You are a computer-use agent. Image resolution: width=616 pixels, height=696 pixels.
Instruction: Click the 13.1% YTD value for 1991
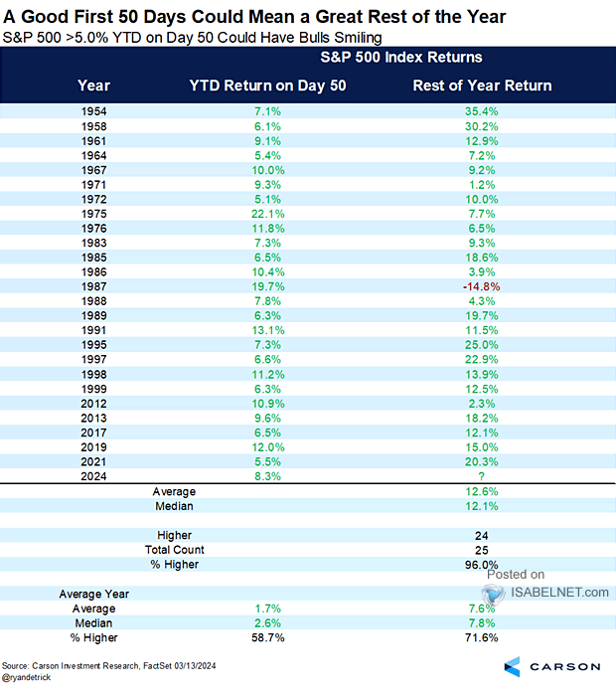coord(268,330)
